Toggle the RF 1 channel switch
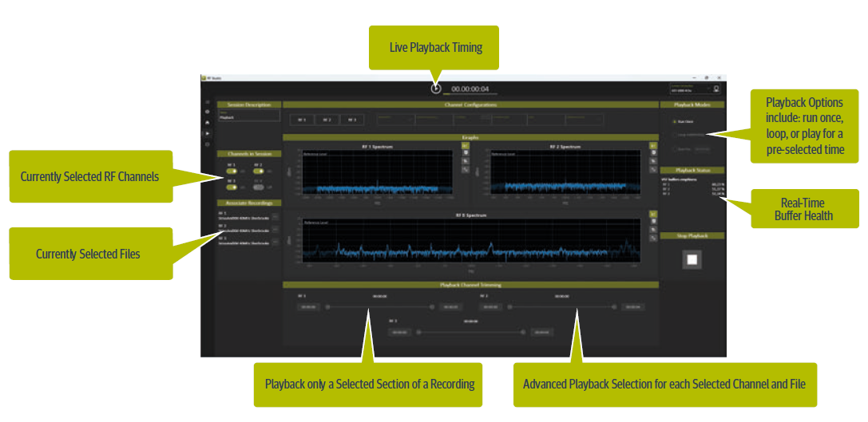This screenshot has width=868, height=422. pyautogui.click(x=231, y=171)
